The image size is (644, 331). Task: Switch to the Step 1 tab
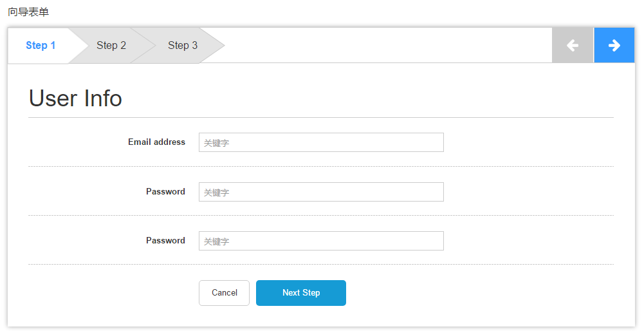41,45
